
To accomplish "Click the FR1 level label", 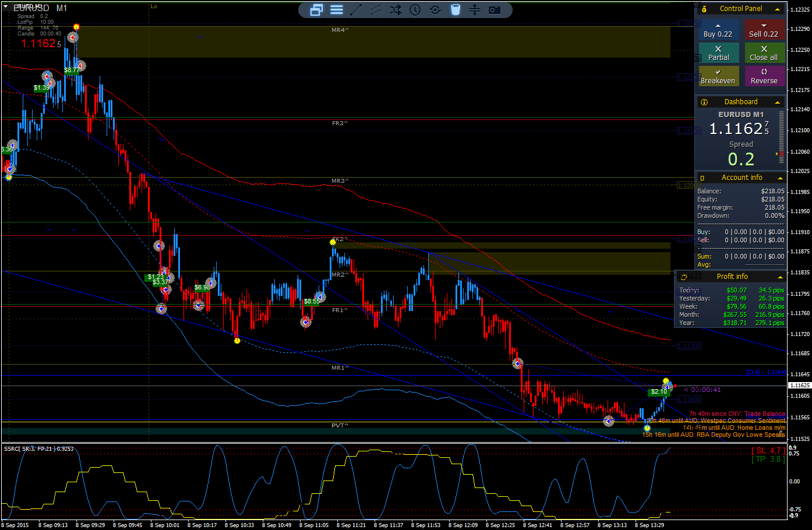I will [x=340, y=310].
